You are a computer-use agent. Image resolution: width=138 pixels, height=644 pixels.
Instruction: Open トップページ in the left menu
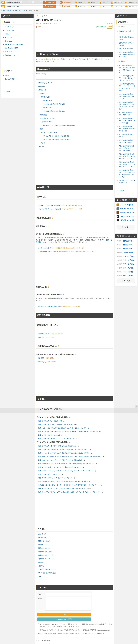coord(9,27)
